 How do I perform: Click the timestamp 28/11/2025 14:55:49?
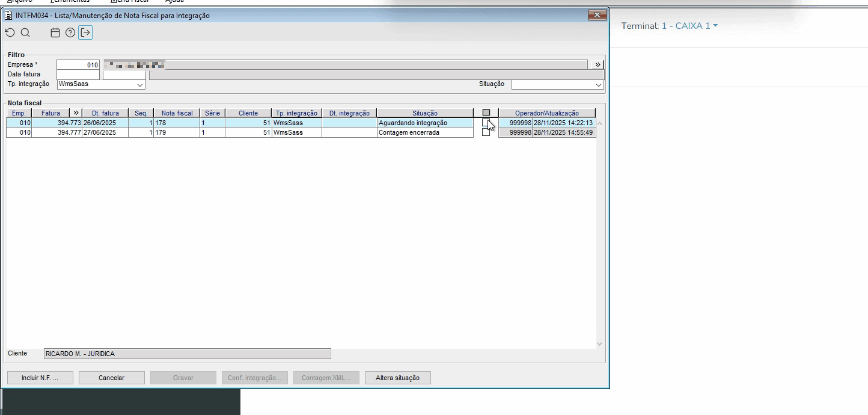tap(564, 132)
